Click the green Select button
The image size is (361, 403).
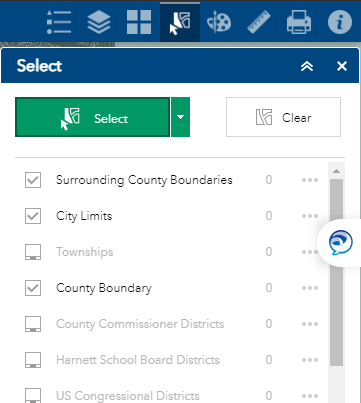(x=92, y=117)
